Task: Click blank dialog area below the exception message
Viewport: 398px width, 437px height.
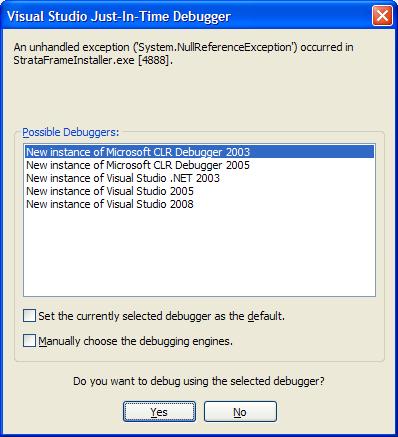Action: [x=199, y=97]
